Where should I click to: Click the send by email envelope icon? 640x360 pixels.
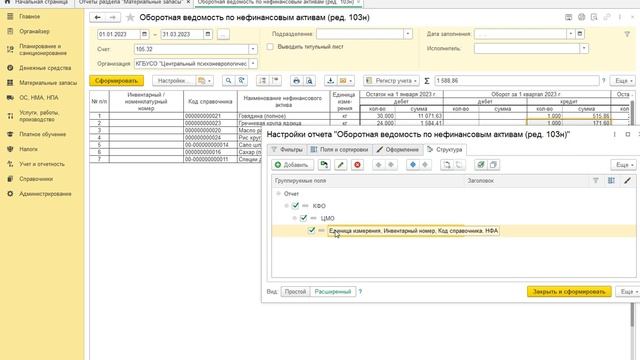[345, 81]
